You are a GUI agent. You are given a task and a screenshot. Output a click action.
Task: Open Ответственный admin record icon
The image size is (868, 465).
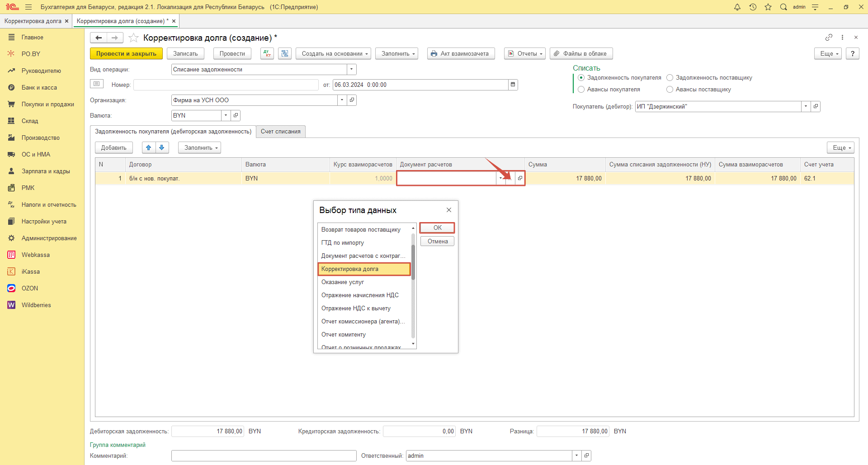[586, 456]
